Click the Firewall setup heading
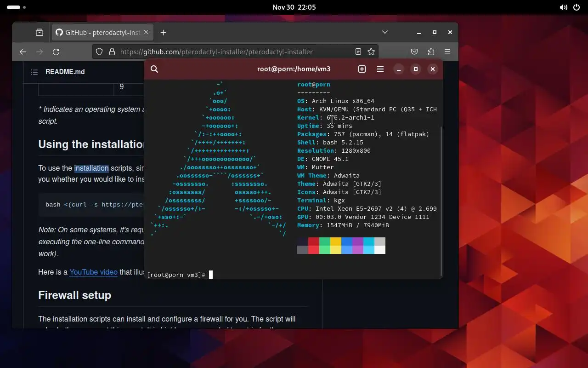 [74, 295]
